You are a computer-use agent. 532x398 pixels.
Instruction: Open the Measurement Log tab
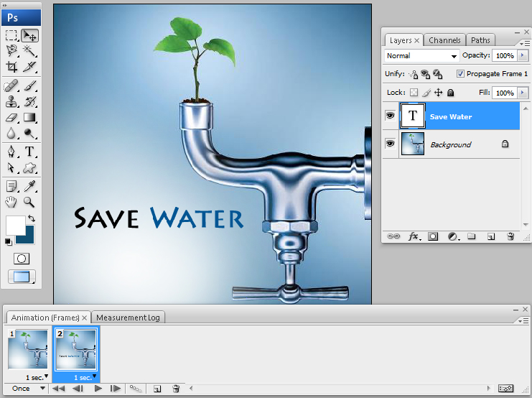point(129,318)
